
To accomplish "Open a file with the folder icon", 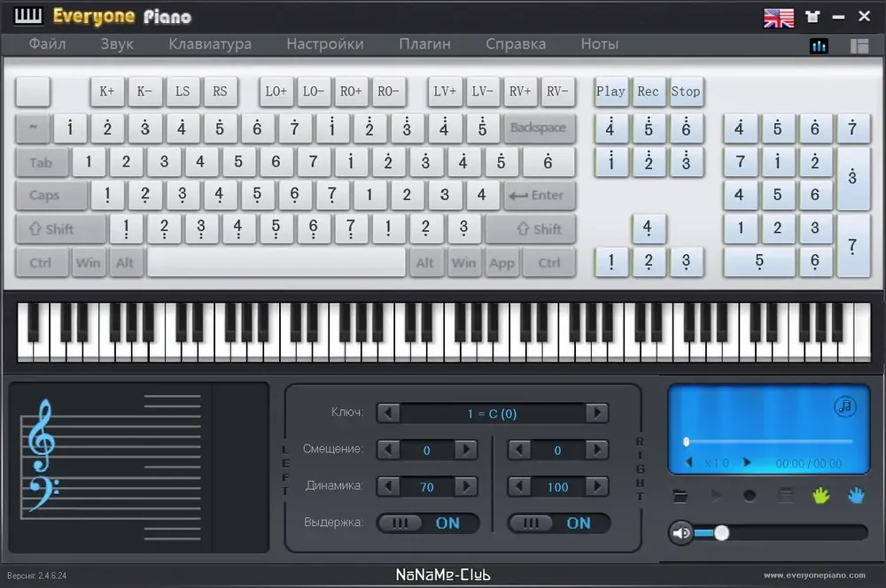I will point(680,496).
